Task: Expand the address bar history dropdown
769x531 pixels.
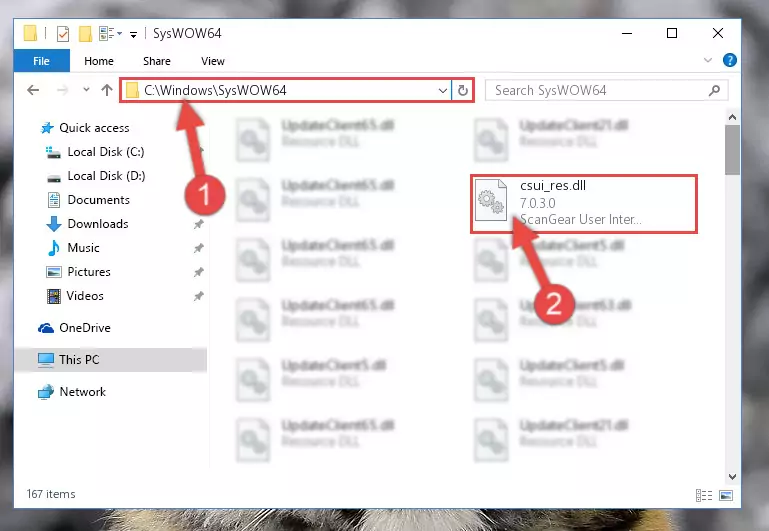Action: tap(442, 90)
